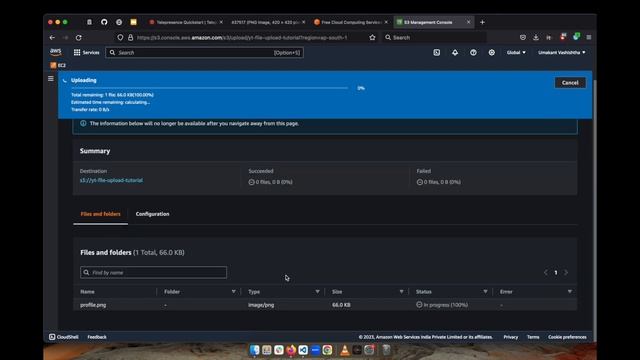Open Cookie preferences
640x360 pixels.
tap(567, 337)
